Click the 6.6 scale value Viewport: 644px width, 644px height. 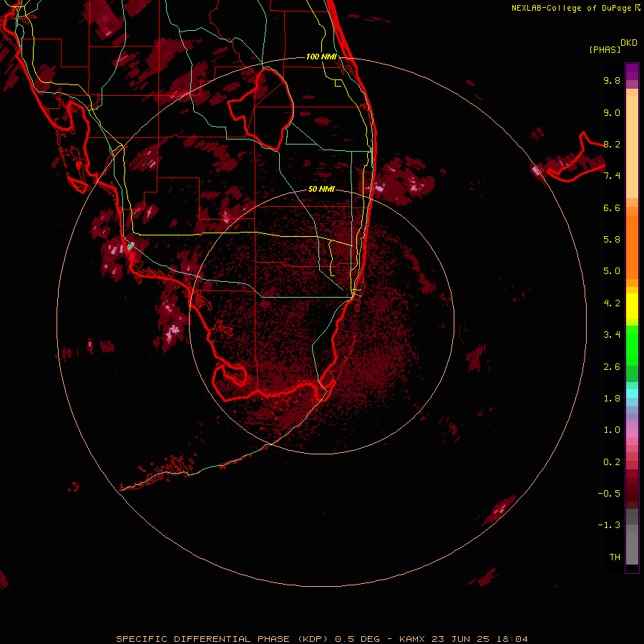tap(612, 208)
